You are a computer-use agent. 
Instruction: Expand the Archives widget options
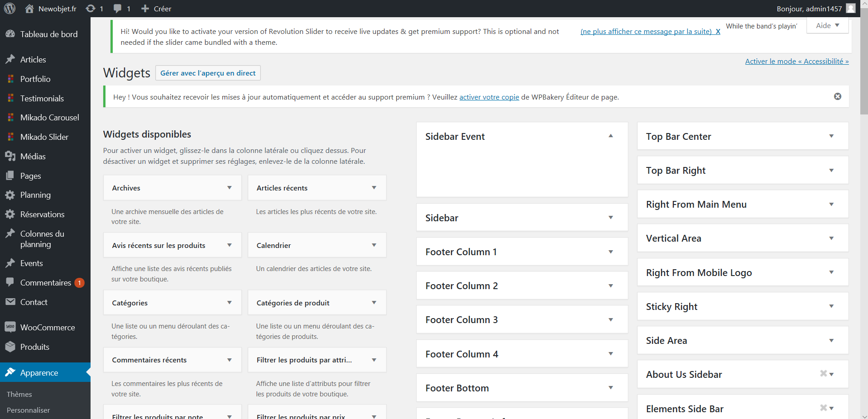click(229, 188)
